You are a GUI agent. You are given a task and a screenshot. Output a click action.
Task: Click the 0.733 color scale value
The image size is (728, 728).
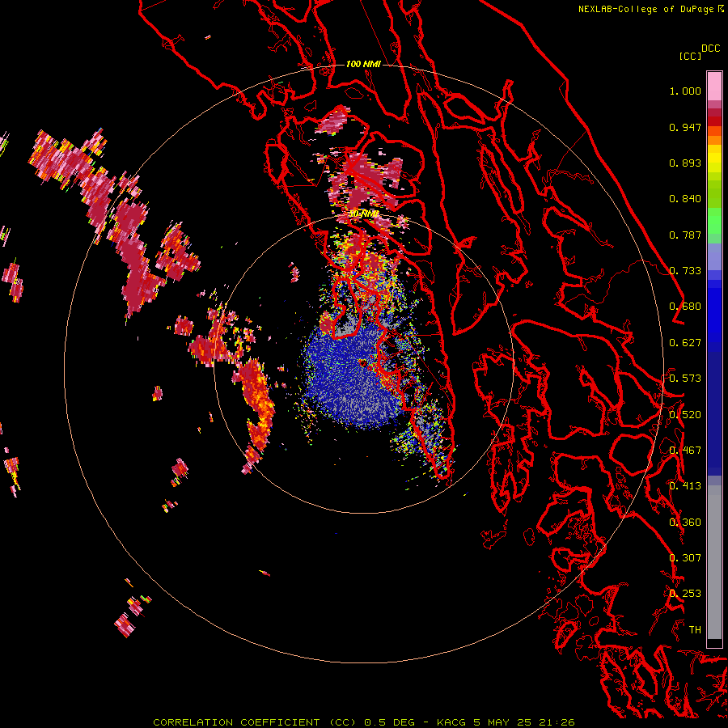685,271
